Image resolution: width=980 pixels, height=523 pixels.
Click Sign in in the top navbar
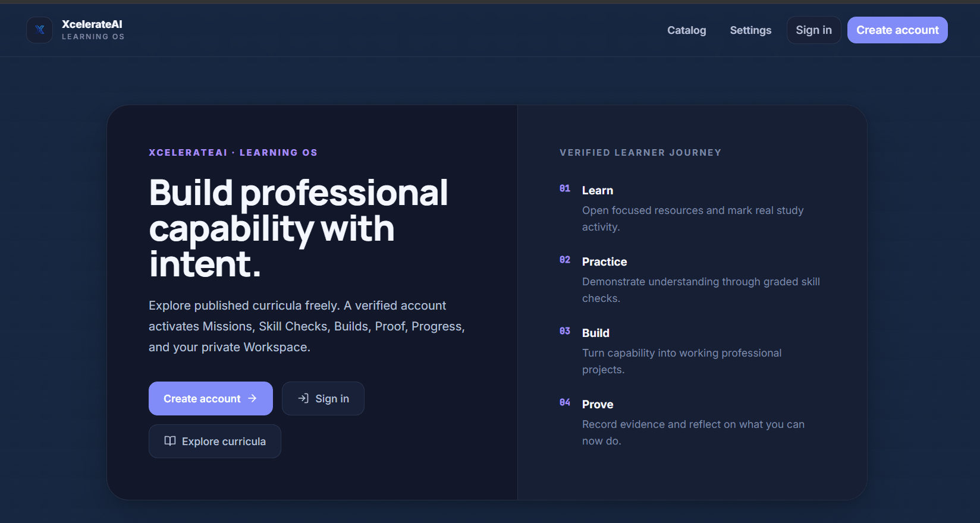813,30
